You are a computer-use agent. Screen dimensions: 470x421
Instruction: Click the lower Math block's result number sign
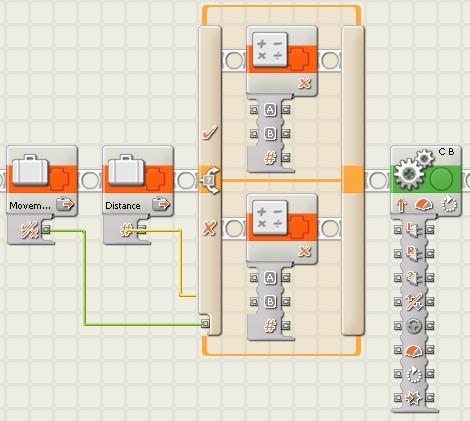(x=270, y=326)
